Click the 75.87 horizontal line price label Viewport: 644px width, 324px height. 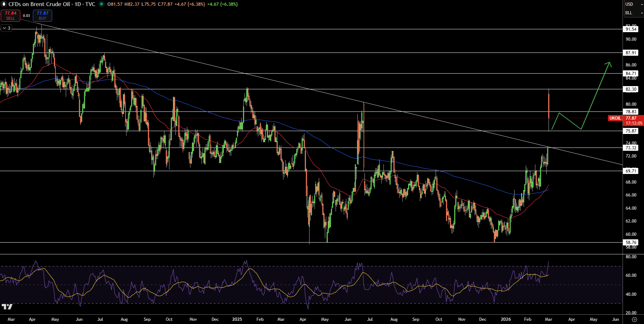(x=631, y=131)
